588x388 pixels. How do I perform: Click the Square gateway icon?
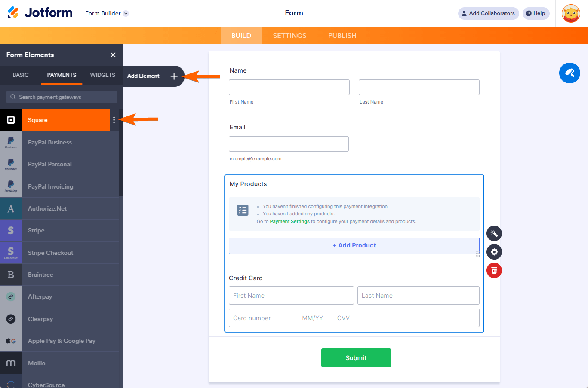(x=11, y=120)
